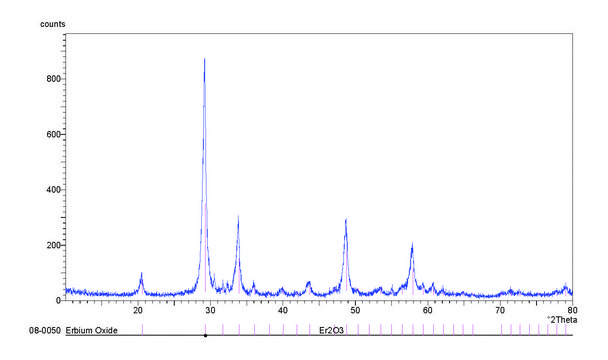Click the 50 tick label on x-axis
This screenshot has width=608, height=360.
(x=355, y=310)
